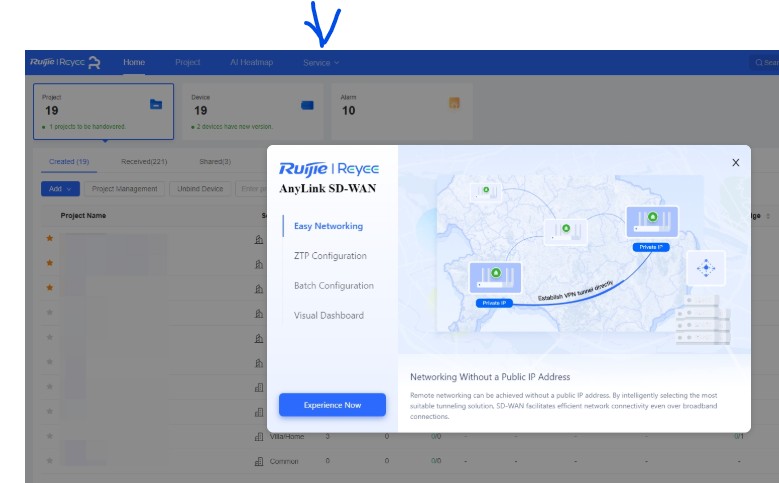Toggle star on the Common project row
779x483 pixels.
pyautogui.click(x=50, y=461)
